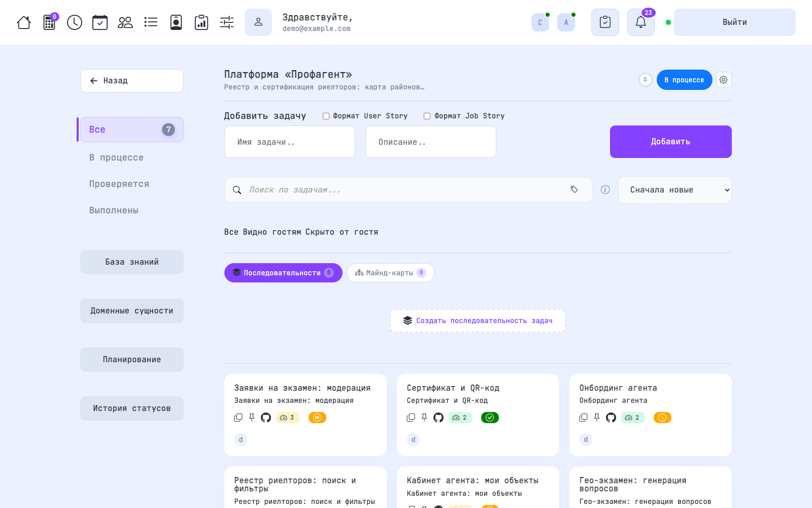Copy the Онбординг агента task card

click(x=584, y=418)
